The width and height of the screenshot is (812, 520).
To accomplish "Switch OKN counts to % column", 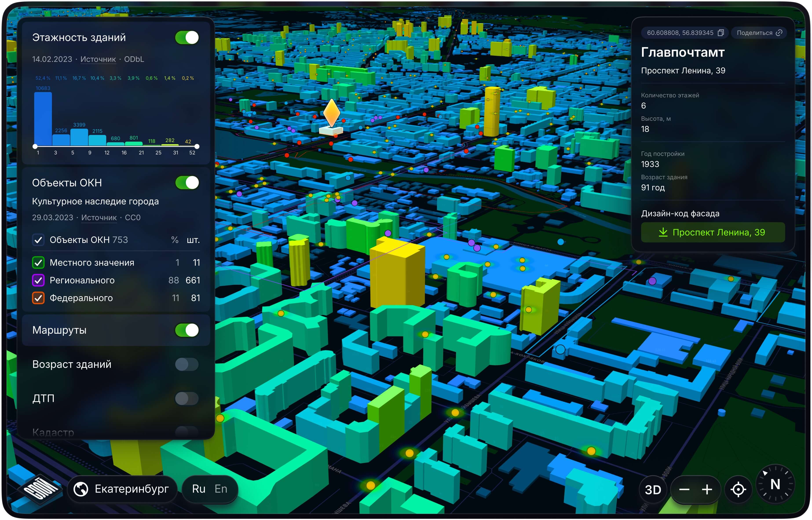I will [175, 240].
